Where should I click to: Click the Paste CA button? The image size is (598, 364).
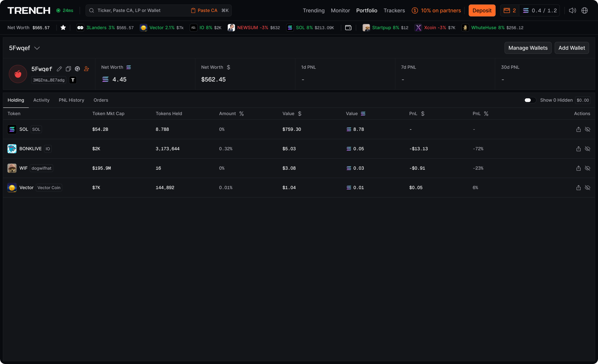(x=204, y=10)
